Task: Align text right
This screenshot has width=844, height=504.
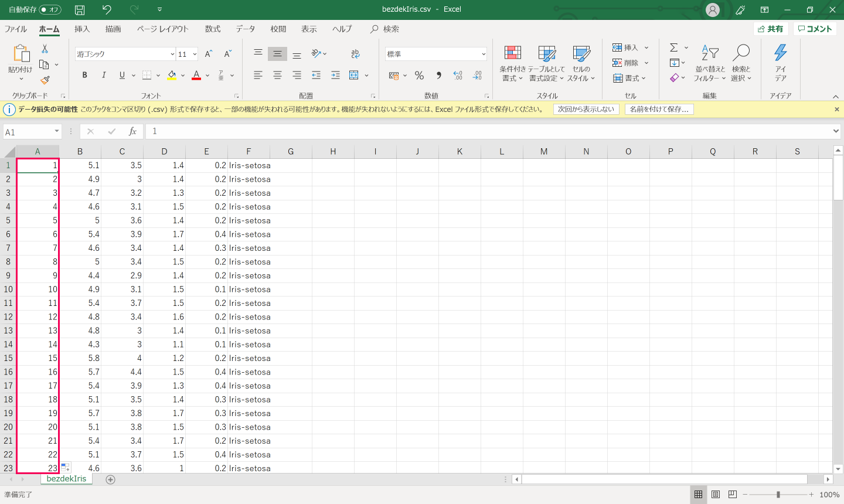Action: [297, 75]
